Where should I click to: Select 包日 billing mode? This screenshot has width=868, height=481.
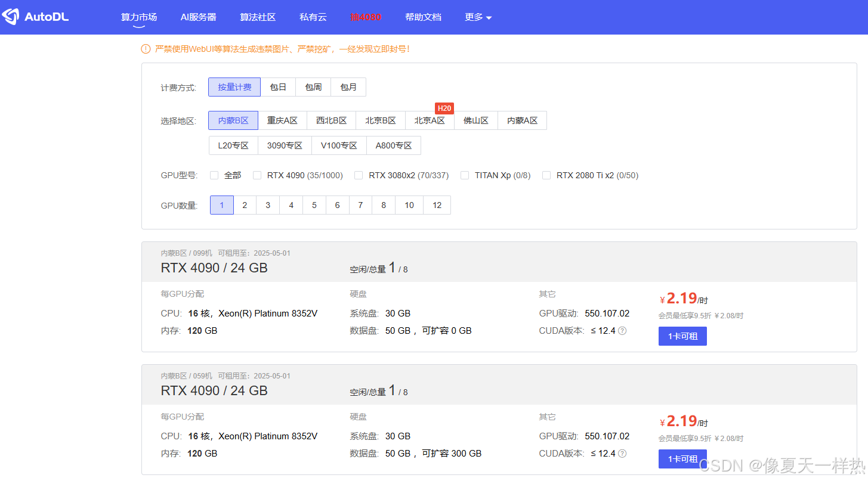[x=278, y=87]
